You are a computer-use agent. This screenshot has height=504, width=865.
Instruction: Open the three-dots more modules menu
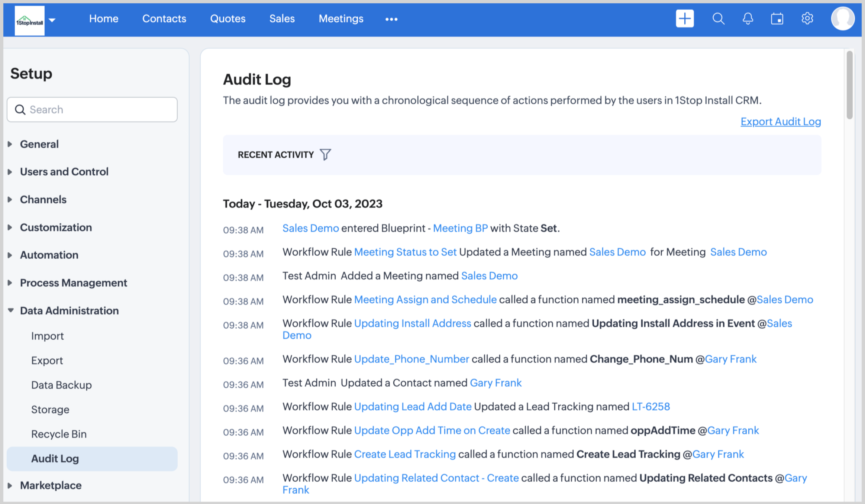click(391, 19)
